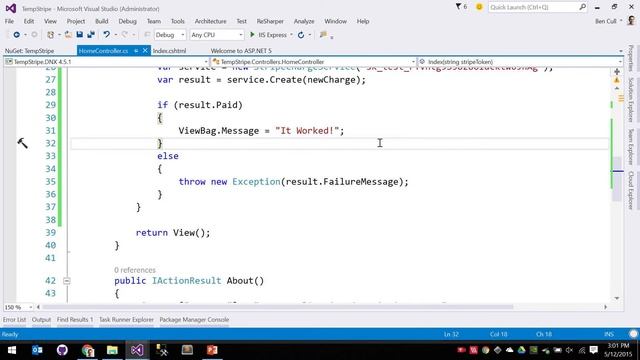
Task: Start debugging with the green play icon
Action: [252, 35]
